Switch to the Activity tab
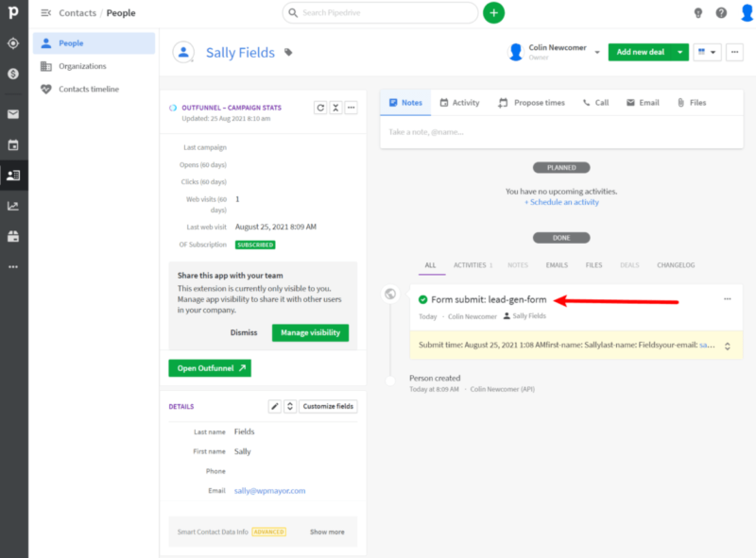Viewport: 756px width, 558px height. [459, 103]
